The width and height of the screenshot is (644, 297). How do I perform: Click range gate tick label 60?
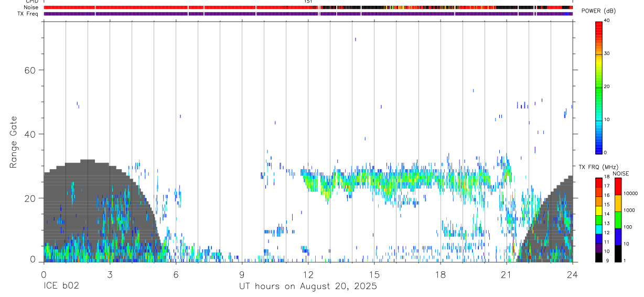point(29,70)
